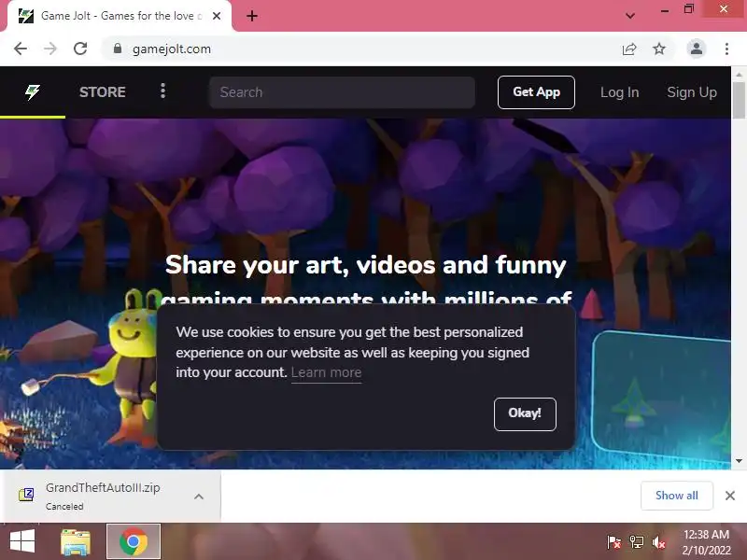The width and height of the screenshot is (747, 560).
Task: Show all downloads
Action: (676, 496)
